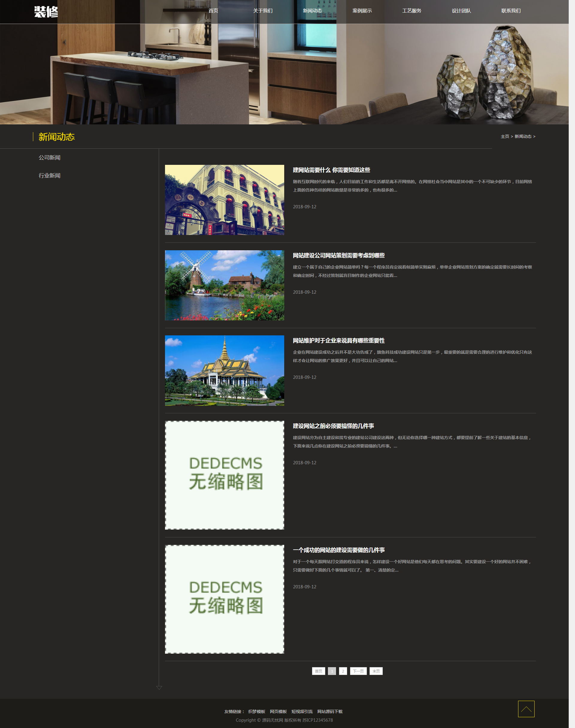This screenshot has height=728, width=575.
Task: Click 主页 in the breadcrumb
Action: pyautogui.click(x=505, y=136)
